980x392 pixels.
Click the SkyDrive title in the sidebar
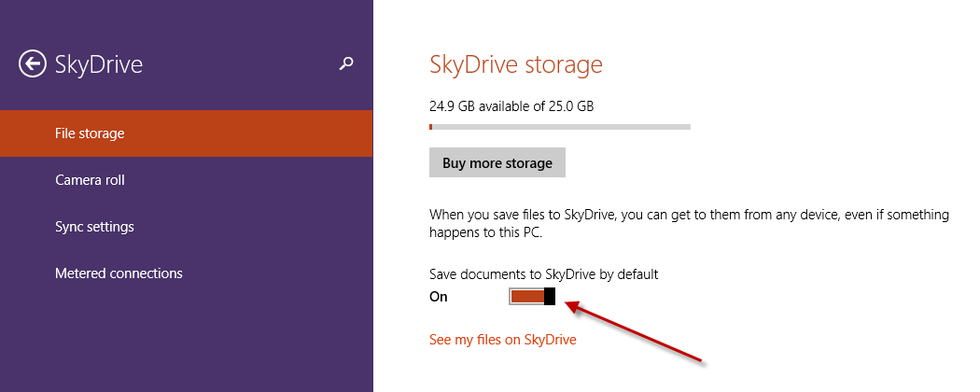click(99, 63)
